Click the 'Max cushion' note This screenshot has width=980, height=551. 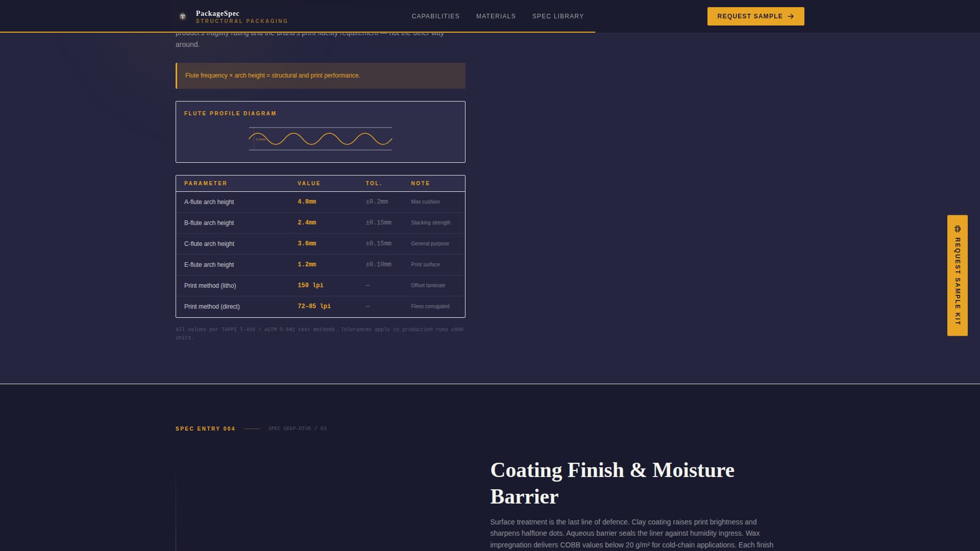[425, 202]
